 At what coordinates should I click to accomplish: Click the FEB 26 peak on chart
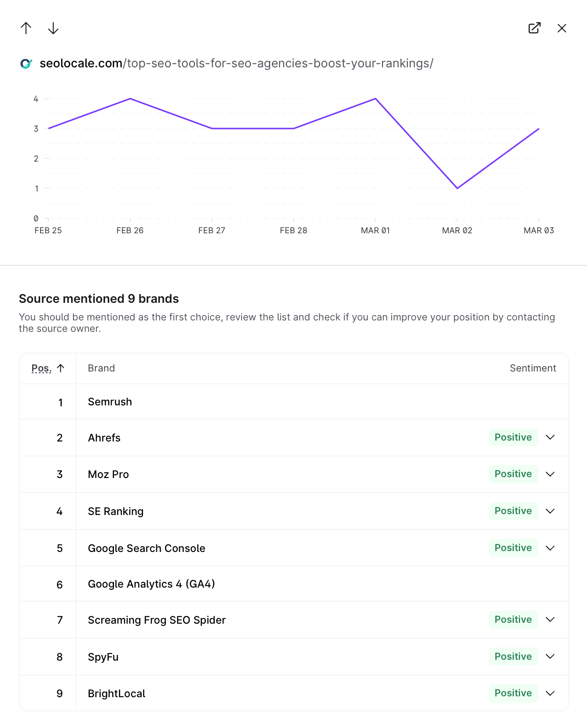[x=130, y=99]
